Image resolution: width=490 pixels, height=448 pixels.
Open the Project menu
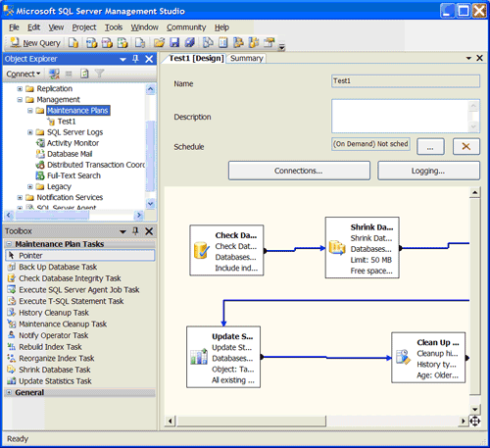(84, 27)
